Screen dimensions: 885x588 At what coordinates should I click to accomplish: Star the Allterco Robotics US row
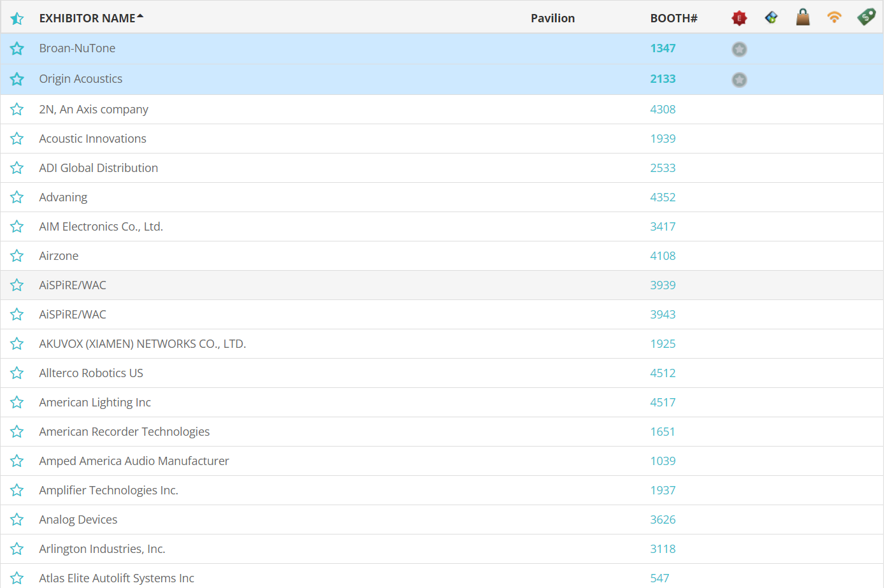pyautogui.click(x=17, y=373)
